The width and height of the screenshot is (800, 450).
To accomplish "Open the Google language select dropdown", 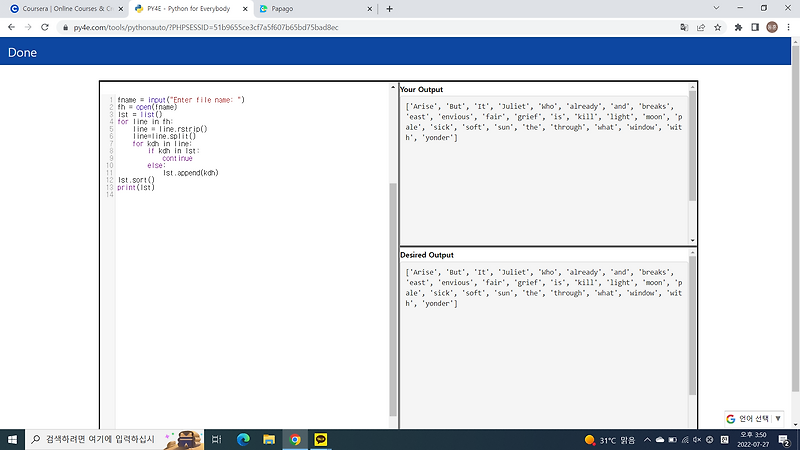I will (754, 419).
